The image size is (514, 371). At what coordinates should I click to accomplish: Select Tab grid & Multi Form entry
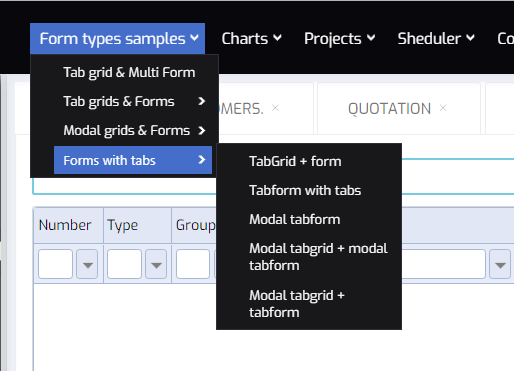point(129,72)
